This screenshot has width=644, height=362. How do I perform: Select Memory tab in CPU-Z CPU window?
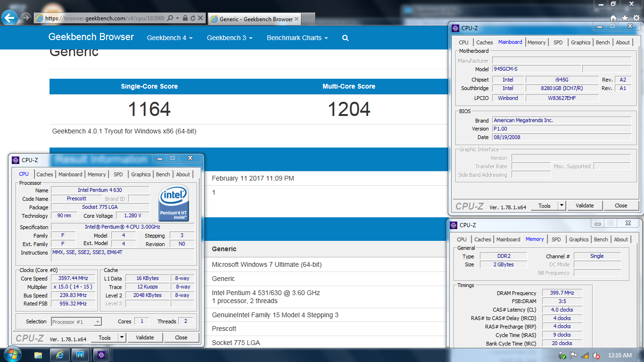(97, 174)
